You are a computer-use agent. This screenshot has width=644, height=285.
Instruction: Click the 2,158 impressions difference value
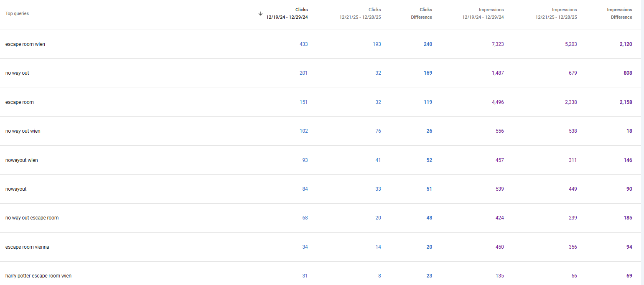point(625,102)
